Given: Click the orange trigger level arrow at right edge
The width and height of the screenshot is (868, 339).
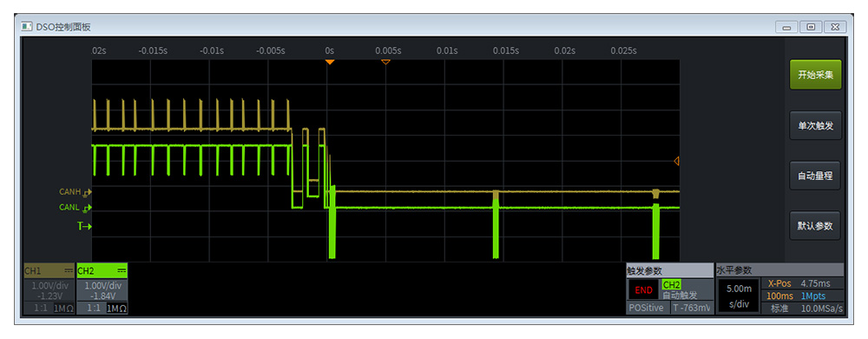Looking at the screenshot, I should tap(676, 161).
